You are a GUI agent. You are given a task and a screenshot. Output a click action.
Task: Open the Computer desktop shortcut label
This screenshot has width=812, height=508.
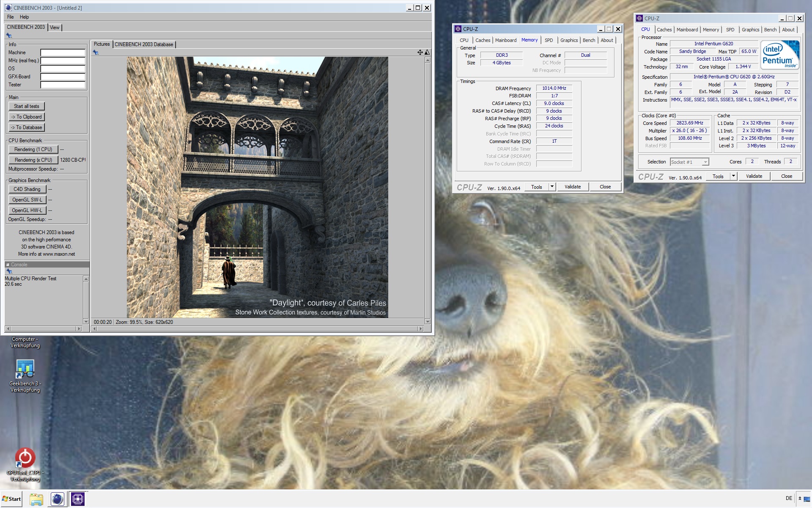25,342
